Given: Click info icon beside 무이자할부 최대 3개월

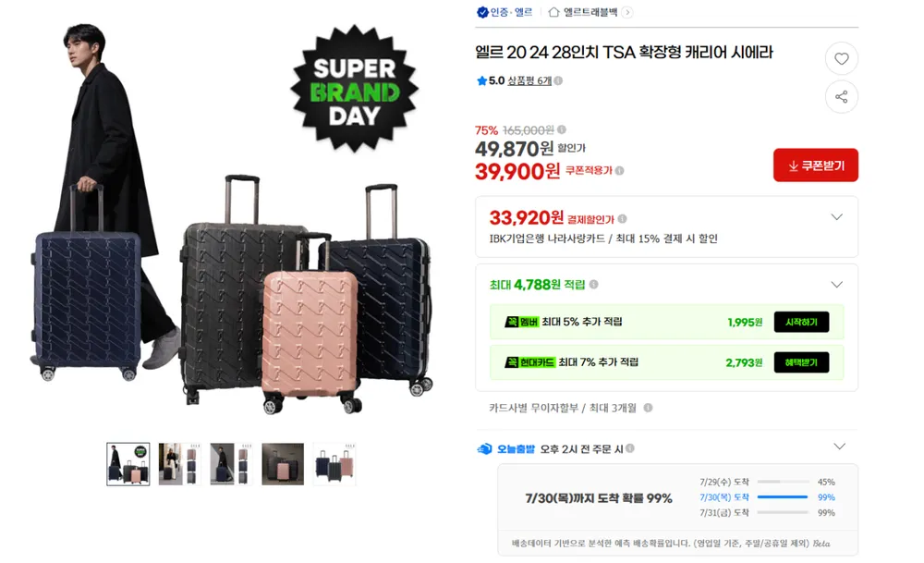Looking at the screenshot, I should [648, 408].
